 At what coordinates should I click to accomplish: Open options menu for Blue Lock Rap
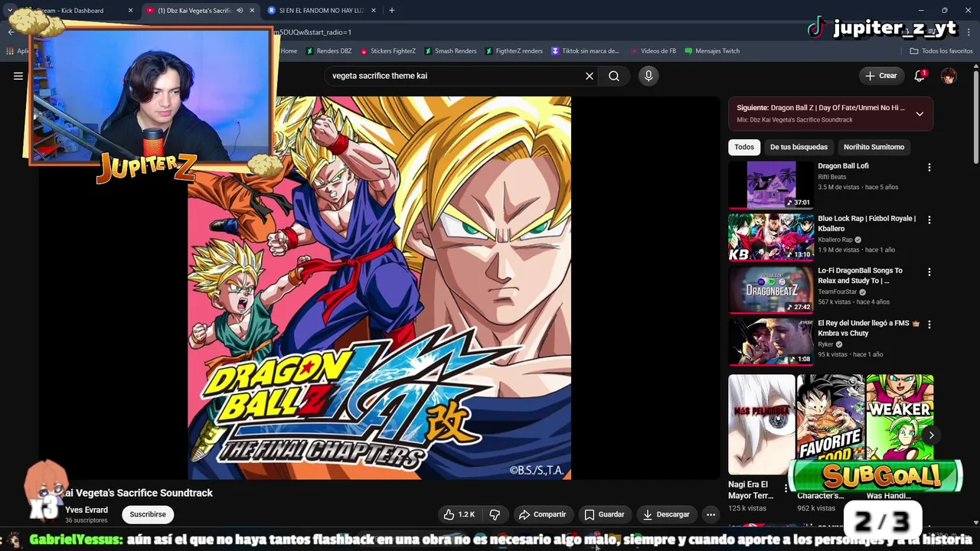929,220
